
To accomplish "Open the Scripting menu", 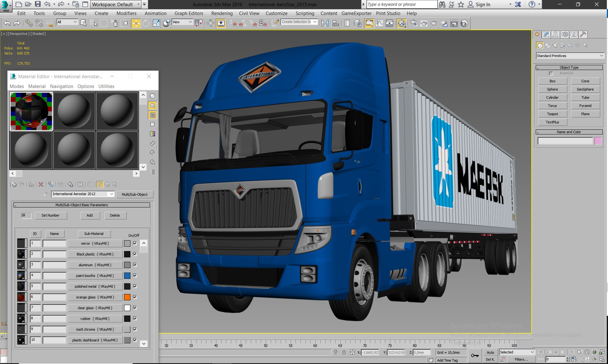I will (305, 13).
